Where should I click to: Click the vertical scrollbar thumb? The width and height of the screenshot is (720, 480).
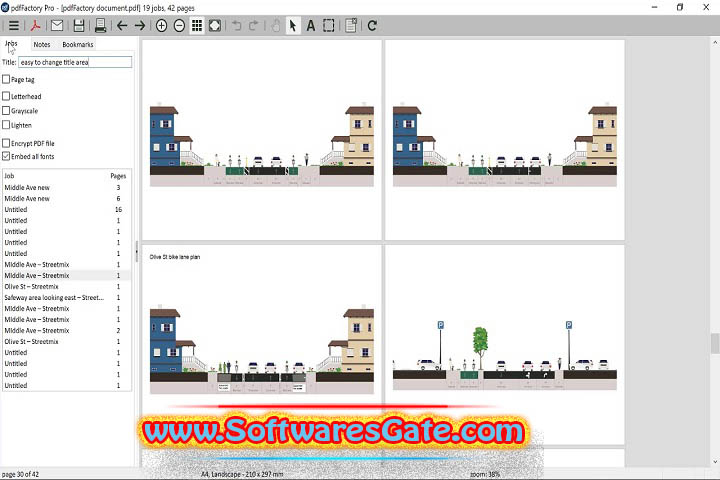pos(715,344)
